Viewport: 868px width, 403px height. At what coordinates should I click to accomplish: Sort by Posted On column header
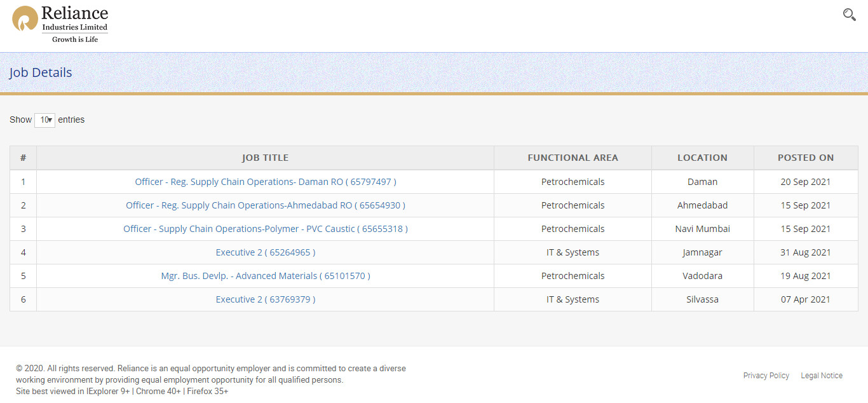(805, 158)
